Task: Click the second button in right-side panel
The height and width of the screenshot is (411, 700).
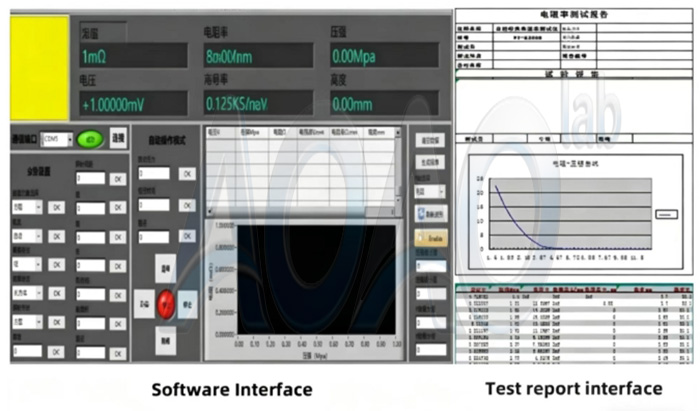Action: click(x=431, y=163)
